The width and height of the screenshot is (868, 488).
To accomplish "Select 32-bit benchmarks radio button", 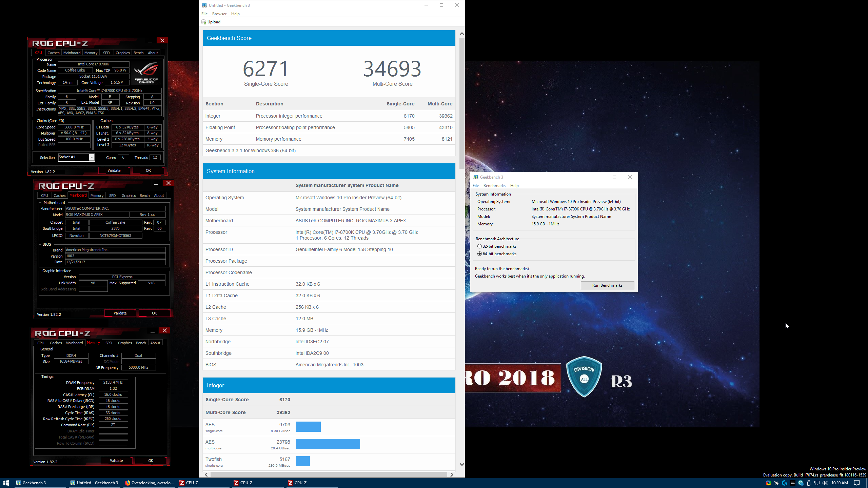I will (x=479, y=246).
